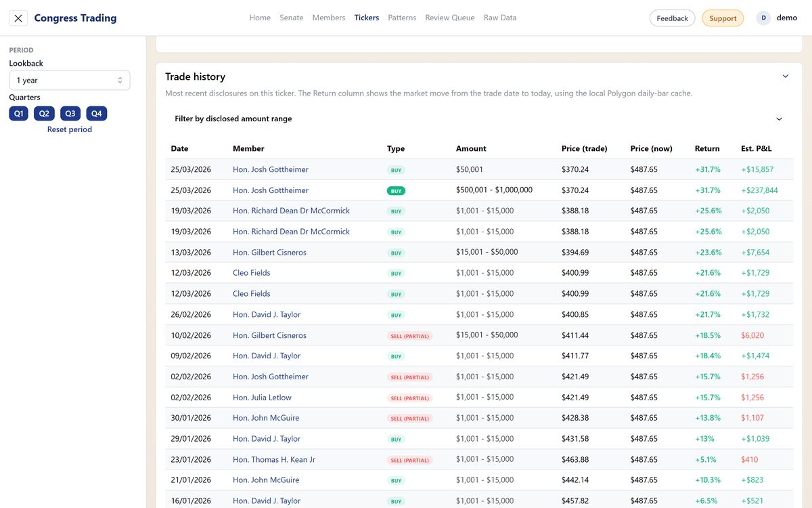Open Hon. Josh Gottheimer on the $50,001 trade
Image resolution: width=812 pixels, height=508 pixels.
pyautogui.click(x=271, y=169)
